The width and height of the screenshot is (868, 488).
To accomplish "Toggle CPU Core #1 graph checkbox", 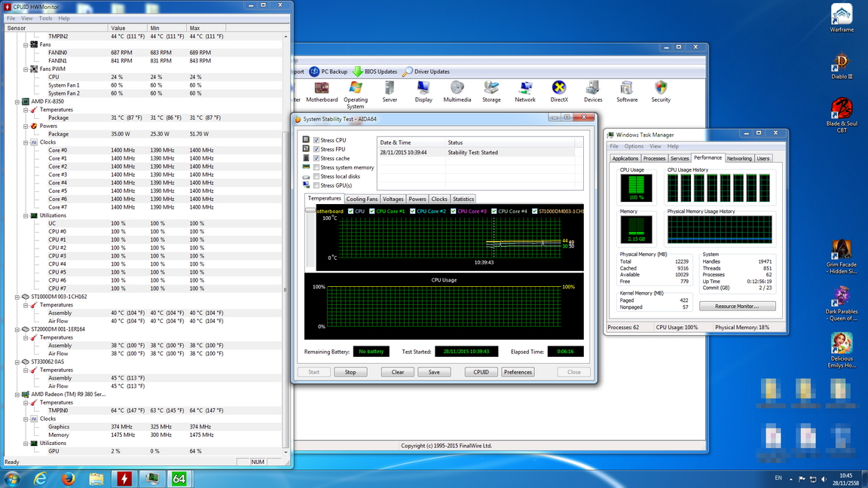I will [x=372, y=212].
